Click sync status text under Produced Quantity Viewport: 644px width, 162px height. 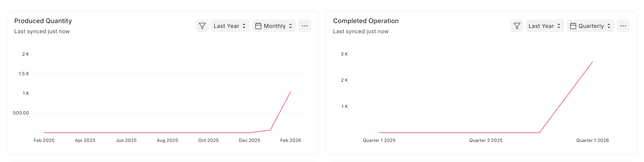click(42, 31)
